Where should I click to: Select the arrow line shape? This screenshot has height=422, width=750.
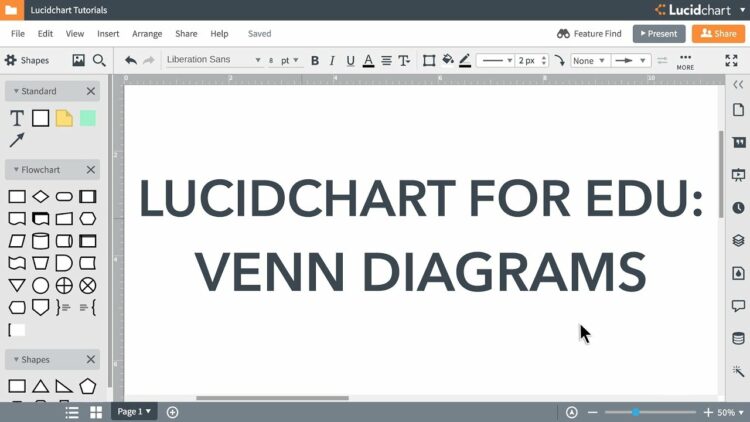click(x=17, y=140)
